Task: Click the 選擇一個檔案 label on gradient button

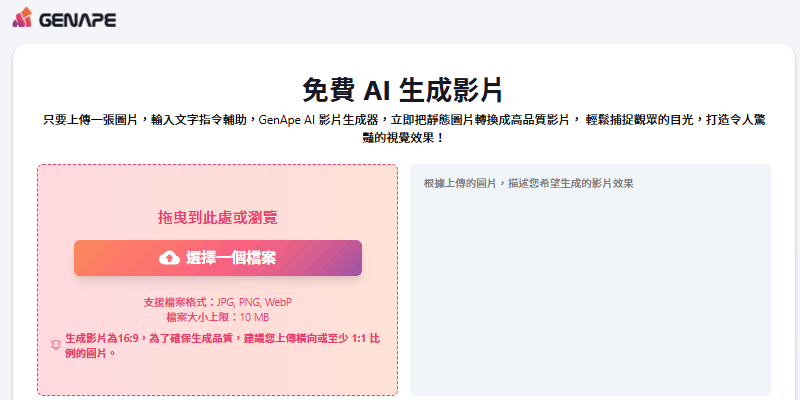Action: point(231,258)
